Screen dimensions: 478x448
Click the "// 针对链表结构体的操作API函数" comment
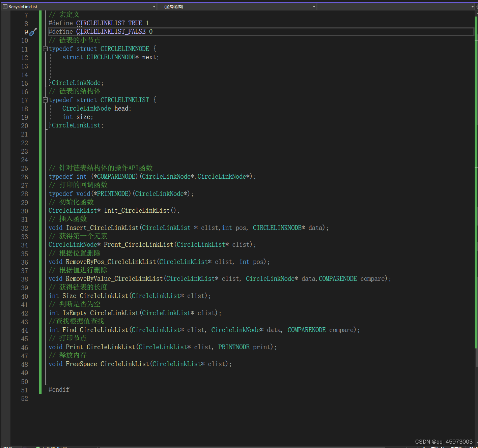coord(101,168)
